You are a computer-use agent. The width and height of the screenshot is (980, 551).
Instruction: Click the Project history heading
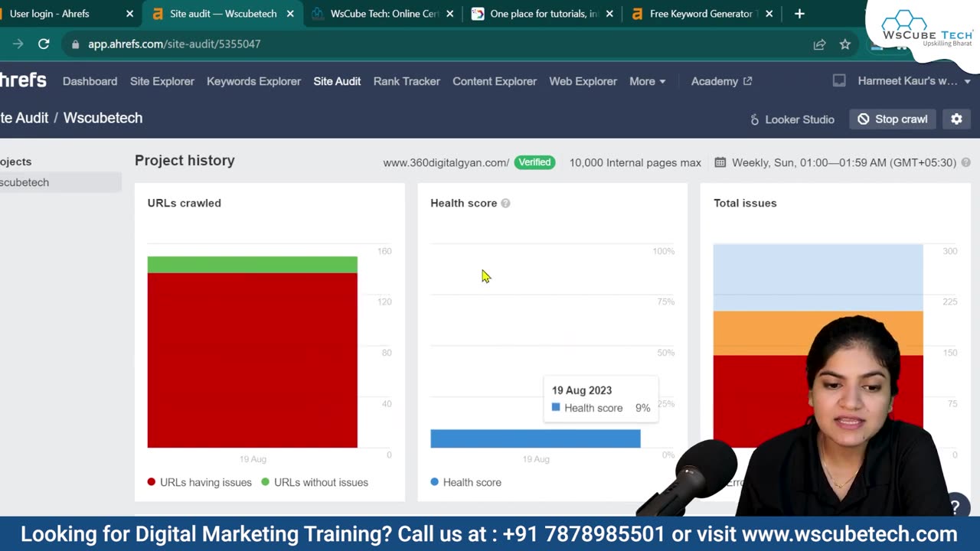click(185, 161)
